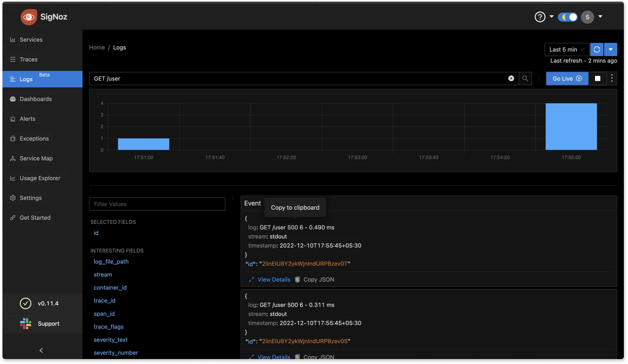628x364 pixels.
Task: View Details of the 0.490 ms log
Action: tap(270, 279)
